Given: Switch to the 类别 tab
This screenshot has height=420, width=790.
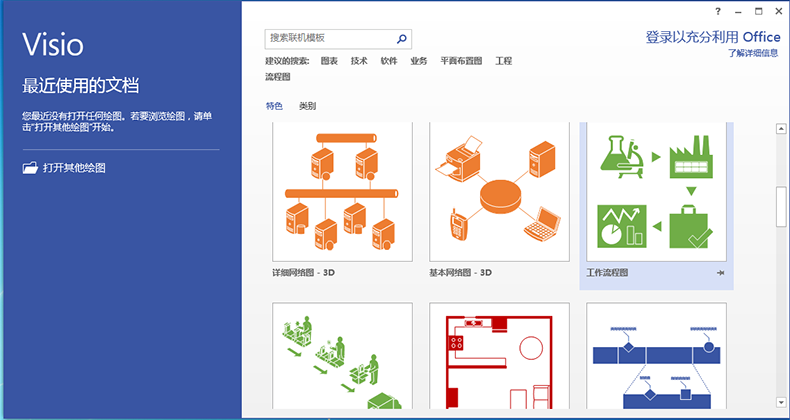Looking at the screenshot, I should coord(307,106).
